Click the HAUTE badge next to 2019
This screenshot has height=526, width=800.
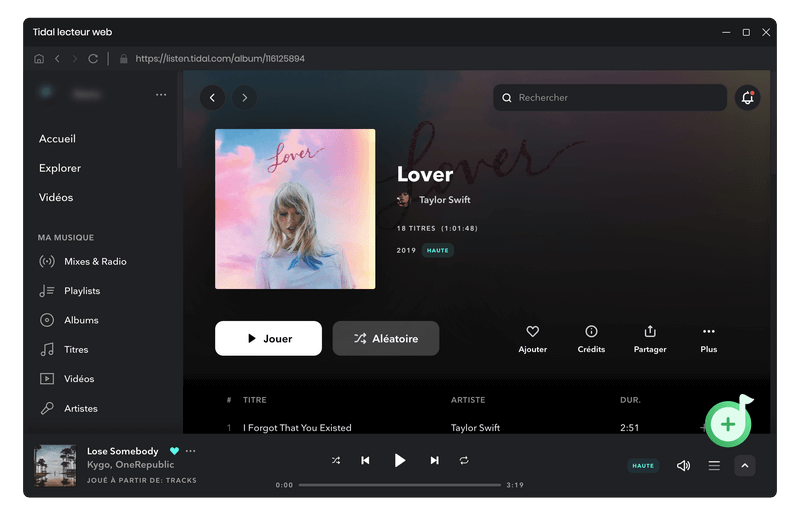(438, 251)
